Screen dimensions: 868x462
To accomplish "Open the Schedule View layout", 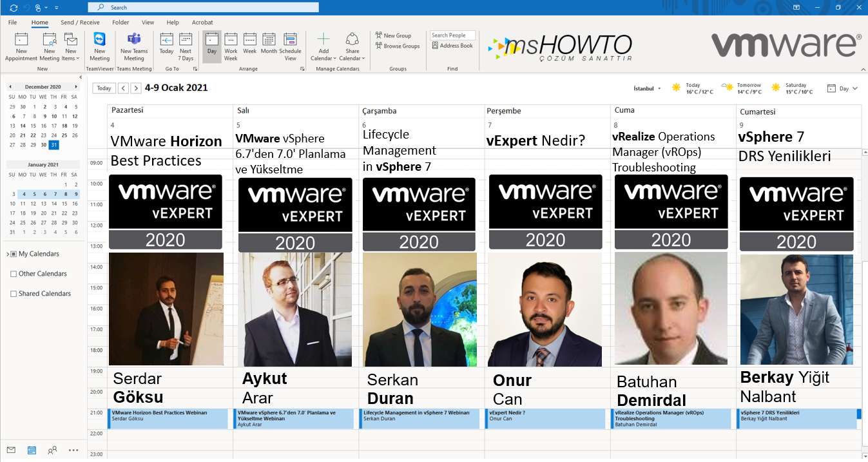I will (x=290, y=40).
